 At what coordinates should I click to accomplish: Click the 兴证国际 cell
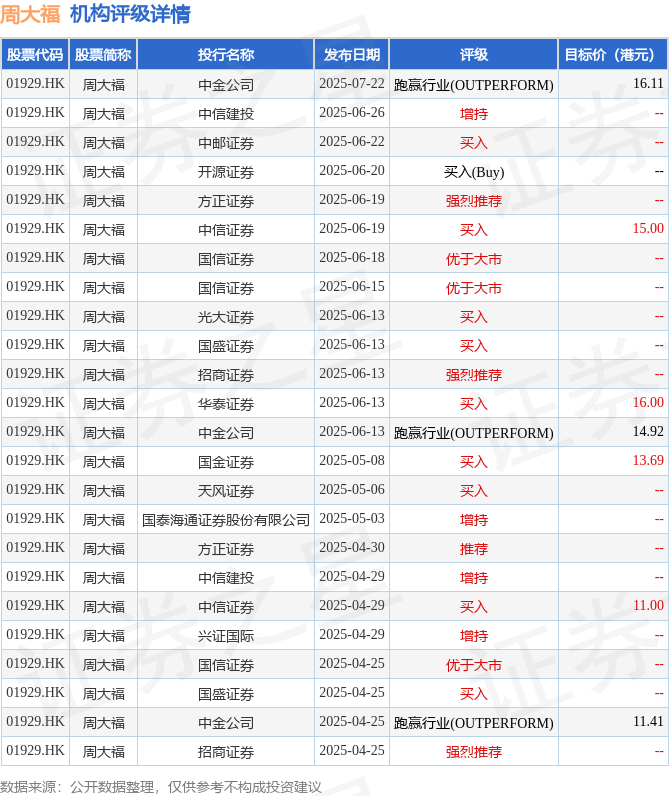(226, 636)
